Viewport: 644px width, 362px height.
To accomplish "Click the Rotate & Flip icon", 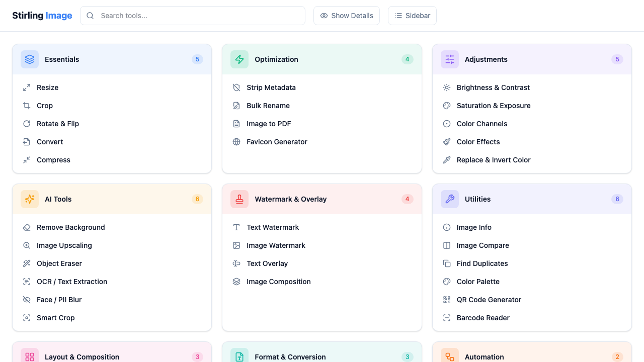I will click(x=27, y=124).
